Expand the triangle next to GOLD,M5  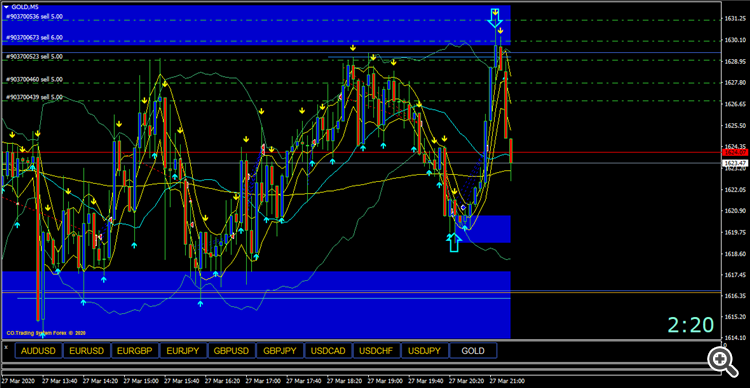pyautogui.click(x=6, y=7)
